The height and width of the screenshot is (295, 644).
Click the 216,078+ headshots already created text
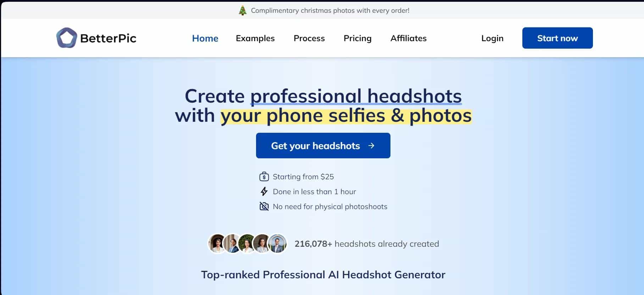click(367, 244)
